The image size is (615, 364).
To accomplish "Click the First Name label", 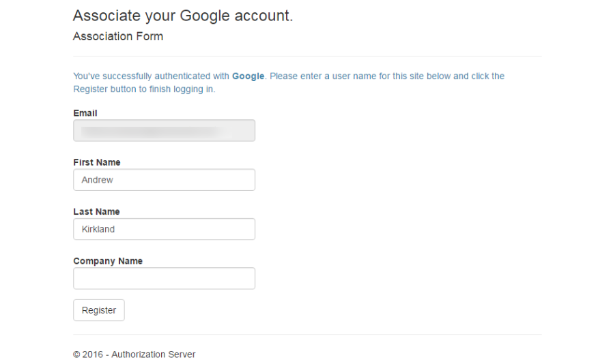I will tap(97, 162).
